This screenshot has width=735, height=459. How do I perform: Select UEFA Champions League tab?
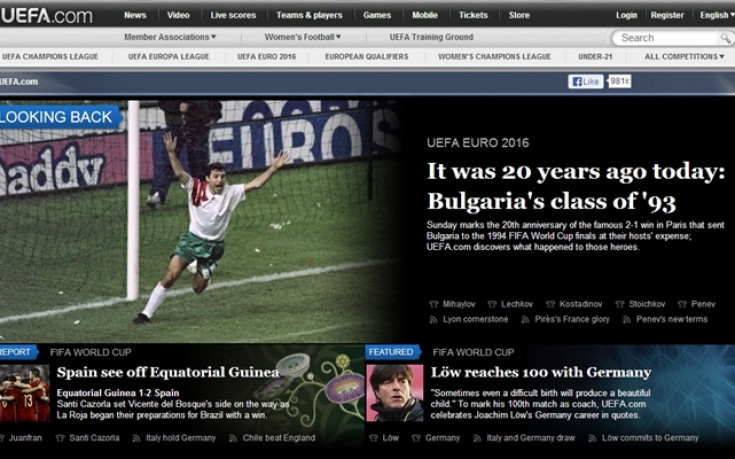click(x=50, y=57)
